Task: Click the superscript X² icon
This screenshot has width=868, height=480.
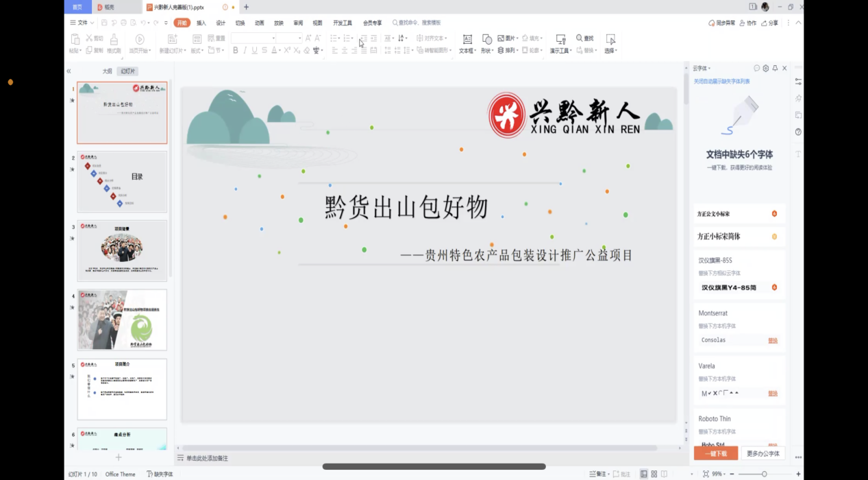Action: tap(287, 50)
